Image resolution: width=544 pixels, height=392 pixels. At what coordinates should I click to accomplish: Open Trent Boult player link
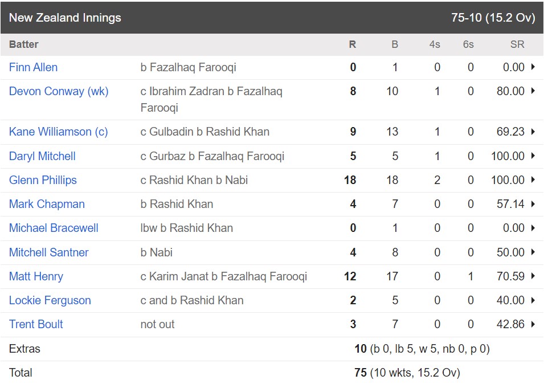coord(36,324)
